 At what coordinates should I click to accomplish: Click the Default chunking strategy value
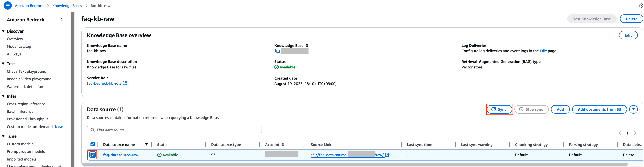pos(521,155)
